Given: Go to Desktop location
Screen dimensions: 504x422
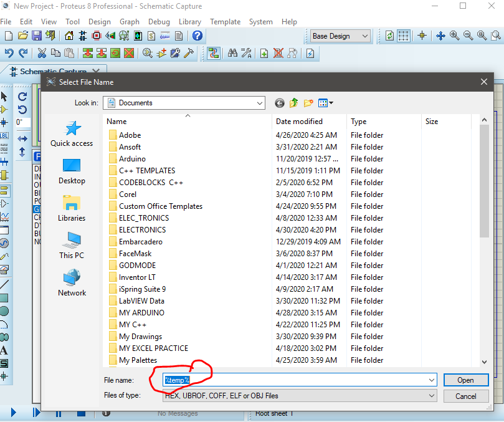Looking at the screenshot, I should [72, 172].
